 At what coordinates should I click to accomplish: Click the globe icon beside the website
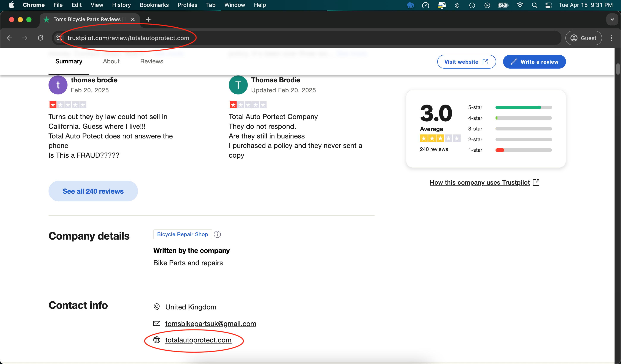click(x=157, y=340)
